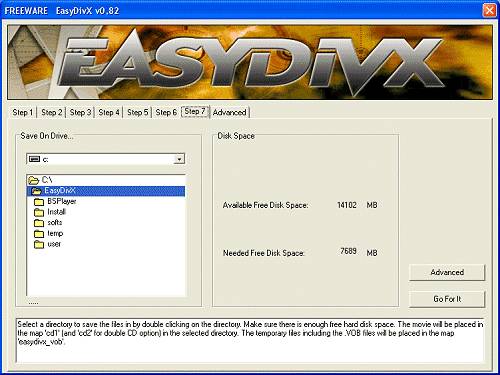Close the EasyDivX window
500x375 pixels.
pos(489,10)
